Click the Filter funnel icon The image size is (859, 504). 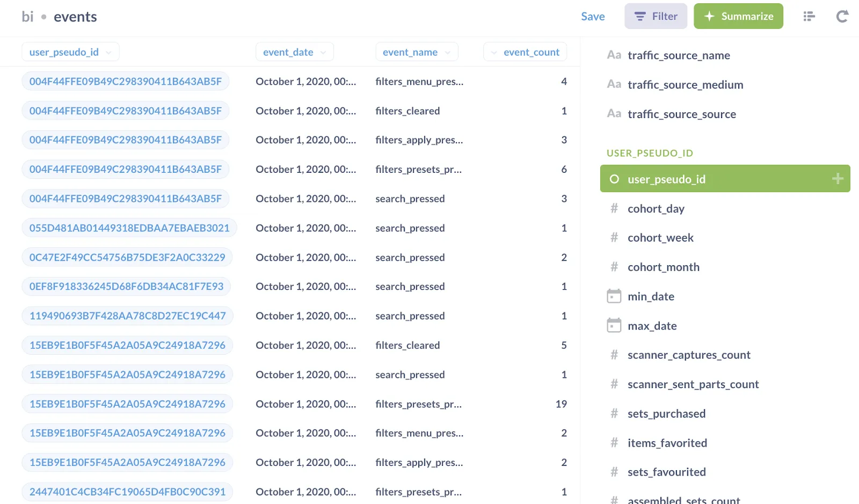click(639, 16)
